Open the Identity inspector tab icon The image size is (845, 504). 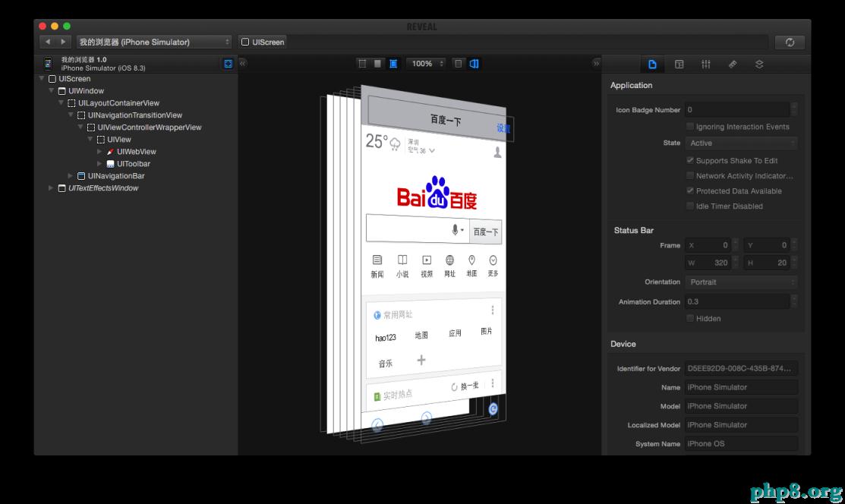[x=652, y=65]
